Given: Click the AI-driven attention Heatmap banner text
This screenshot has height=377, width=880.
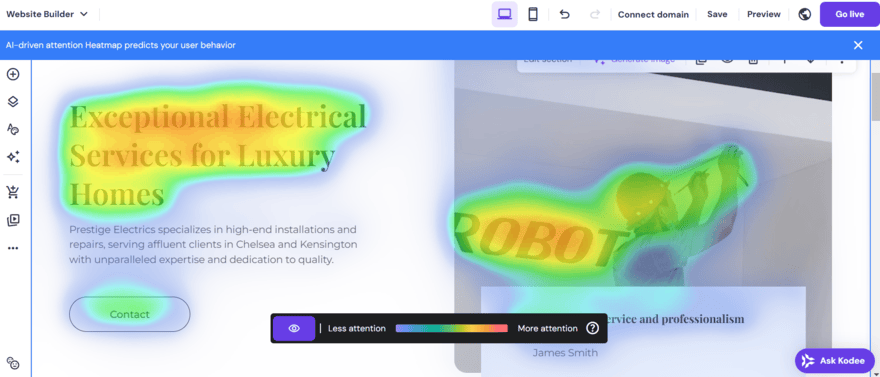Looking at the screenshot, I should [121, 45].
